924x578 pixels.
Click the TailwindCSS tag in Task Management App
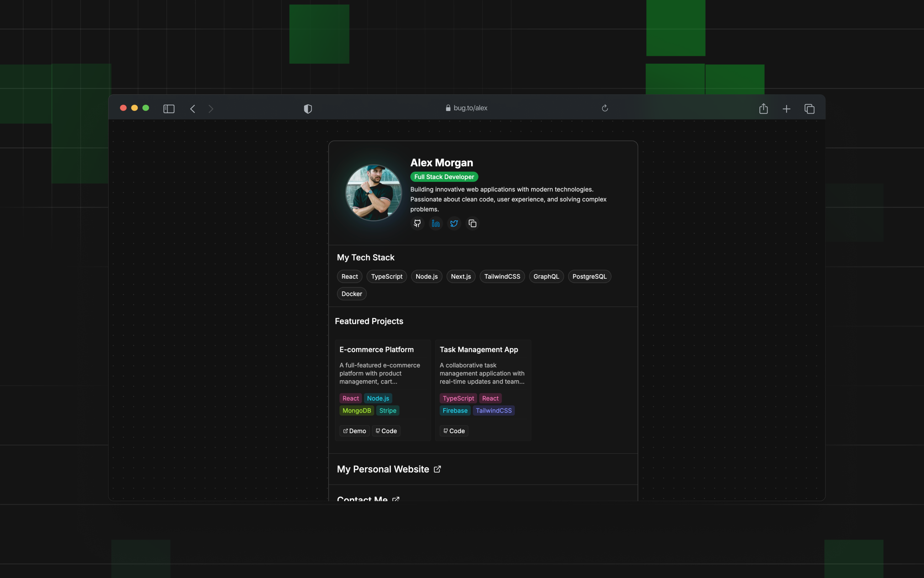point(493,411)
